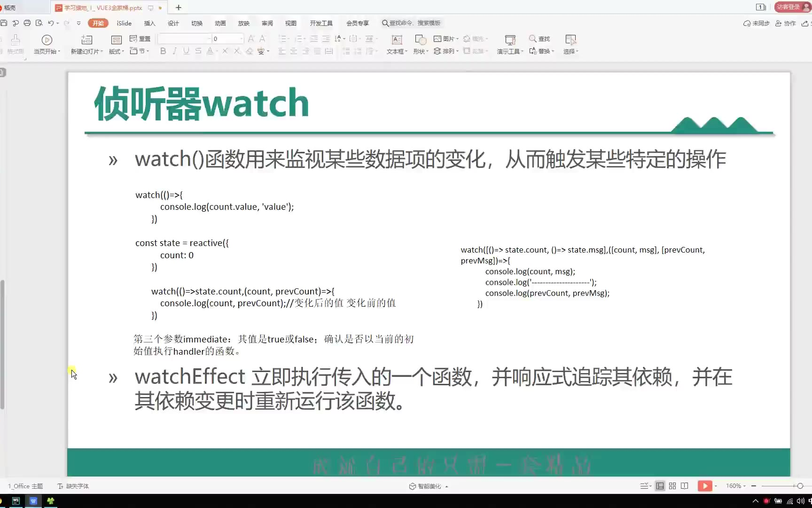Open the 切换 (Transitions) tab
The width and height of the screenshot is (812, 508).
coord(196,23)
